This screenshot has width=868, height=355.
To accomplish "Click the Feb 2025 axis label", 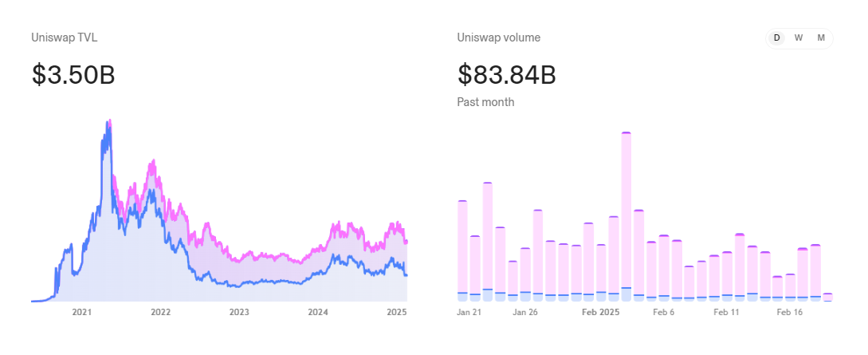I will pyautogui.click(x=600, y=313).
